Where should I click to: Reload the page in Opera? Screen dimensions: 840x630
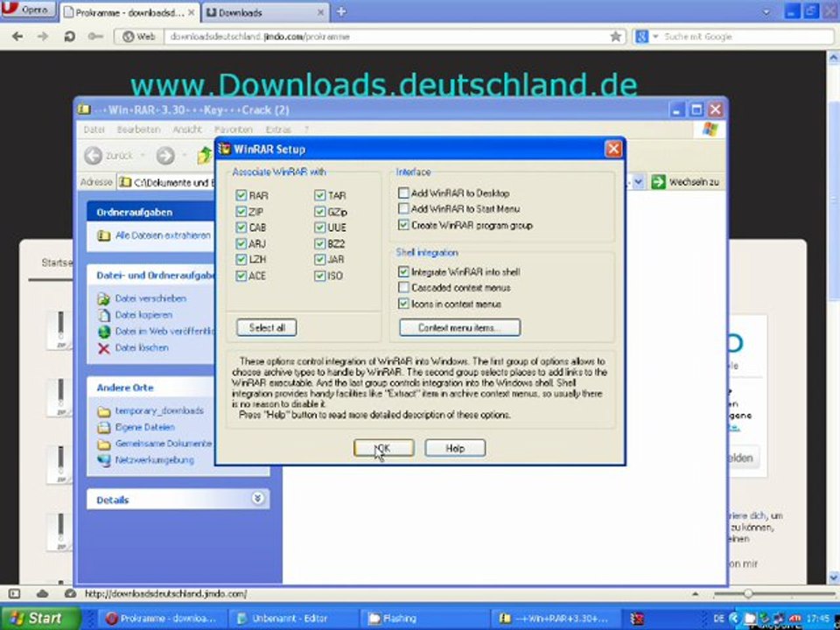point(69,37)
